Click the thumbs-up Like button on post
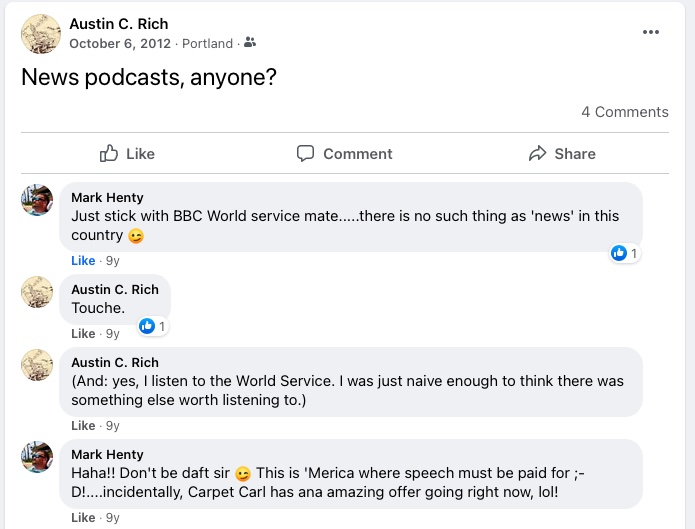The image size is (695, 529). 127,153
